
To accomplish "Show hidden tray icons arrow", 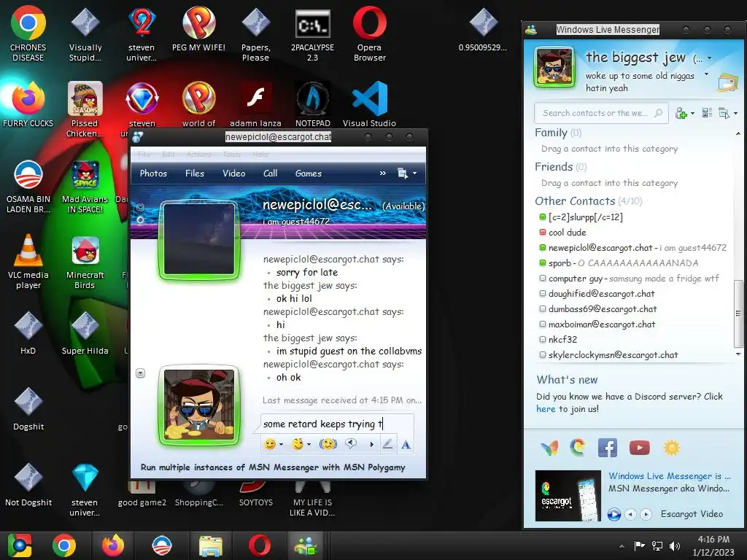I will (622, 546).
